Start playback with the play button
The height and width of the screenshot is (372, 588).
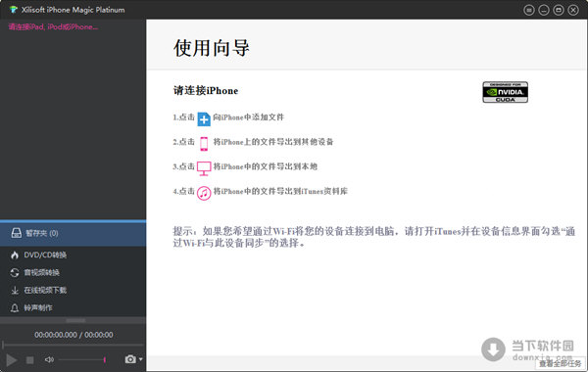tap(11, 360)
